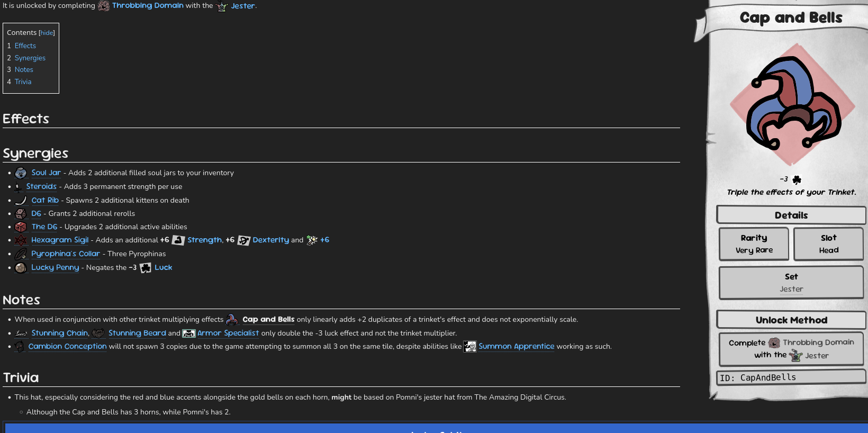868x433 pixels.
Task: Click the Jester set link in the infobox
Action: click(x=791, y=290)
